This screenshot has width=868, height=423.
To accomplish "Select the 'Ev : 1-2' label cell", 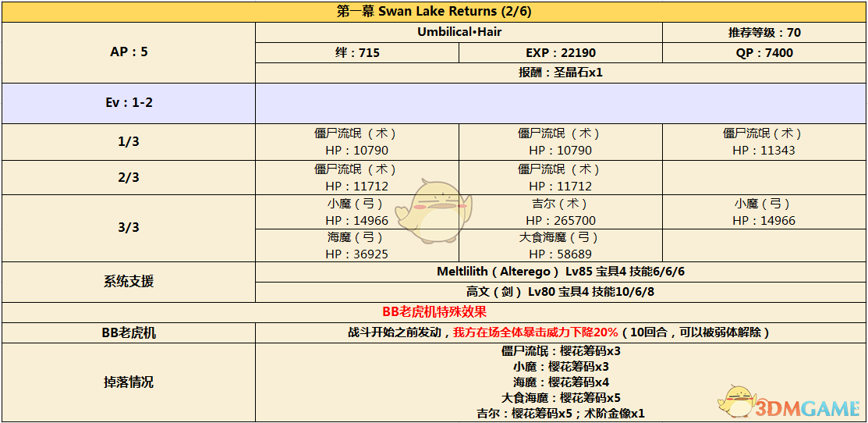I will pyautogui.click(x=129, y=104).
